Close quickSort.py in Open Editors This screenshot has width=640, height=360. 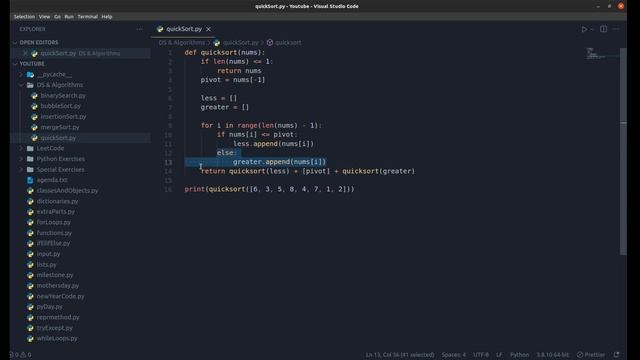(x=25, y=53)
